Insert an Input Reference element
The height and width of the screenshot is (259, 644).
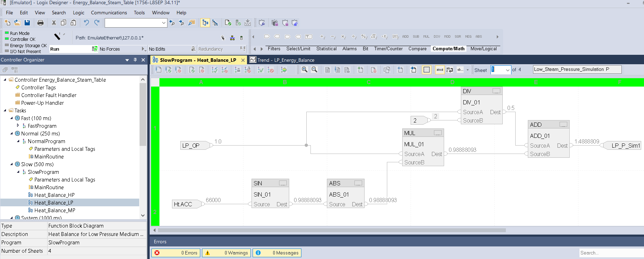[267, 36]
